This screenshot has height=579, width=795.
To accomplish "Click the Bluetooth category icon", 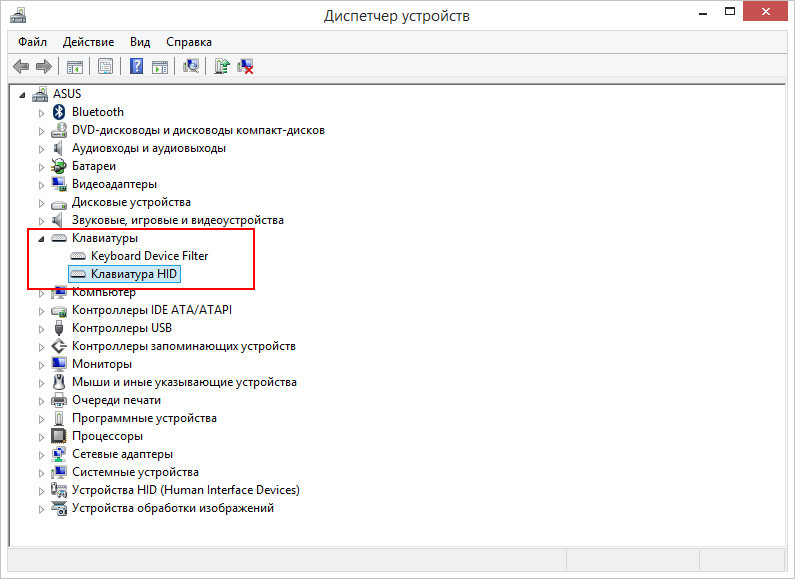I will pyautogui.click(x=59, y=112).
